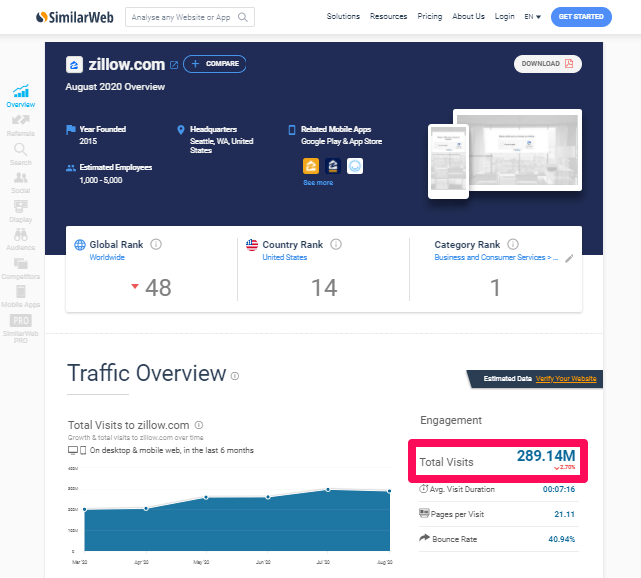641x578 pixels.
Task: Click See more under related mobile apps
Action: point(318,183)
